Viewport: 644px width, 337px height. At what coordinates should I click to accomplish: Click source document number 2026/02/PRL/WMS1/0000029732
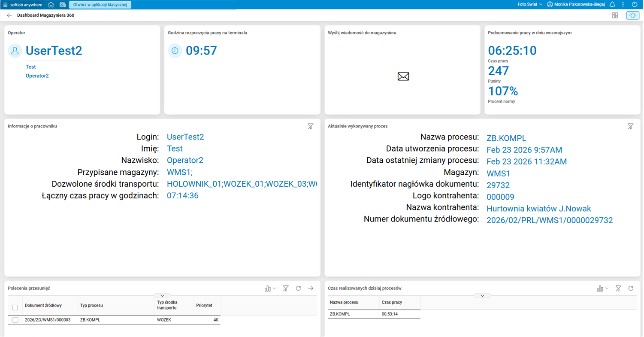click(x=550, y=220)
